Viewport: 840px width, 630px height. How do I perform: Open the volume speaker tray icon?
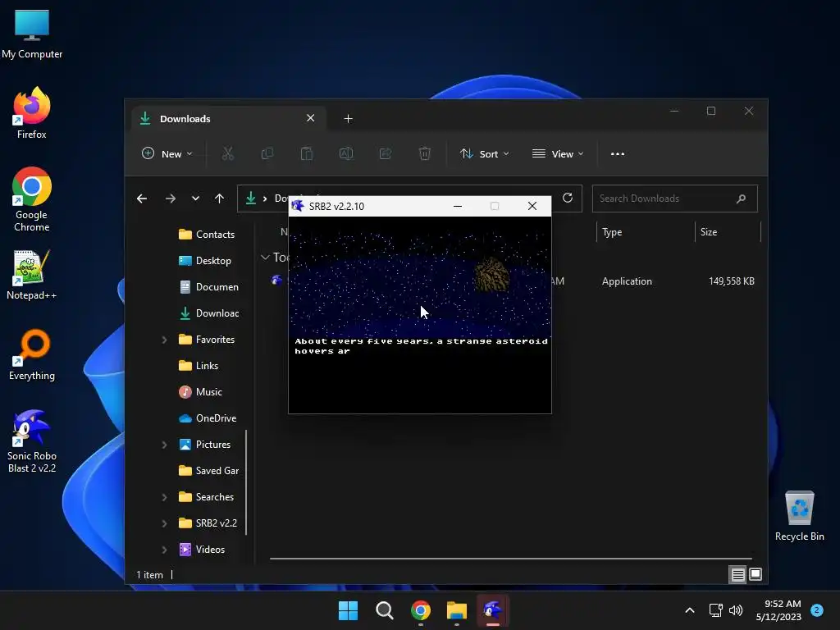point(736,610)
